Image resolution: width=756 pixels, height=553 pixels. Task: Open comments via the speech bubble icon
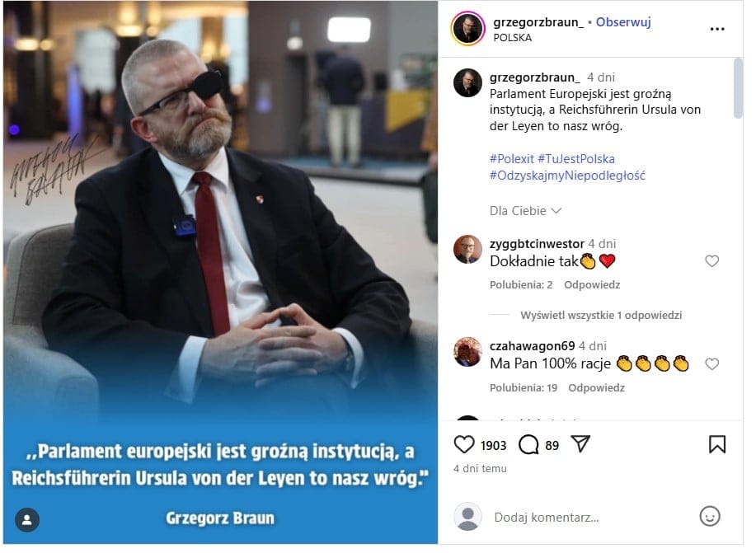coord(528,444)
